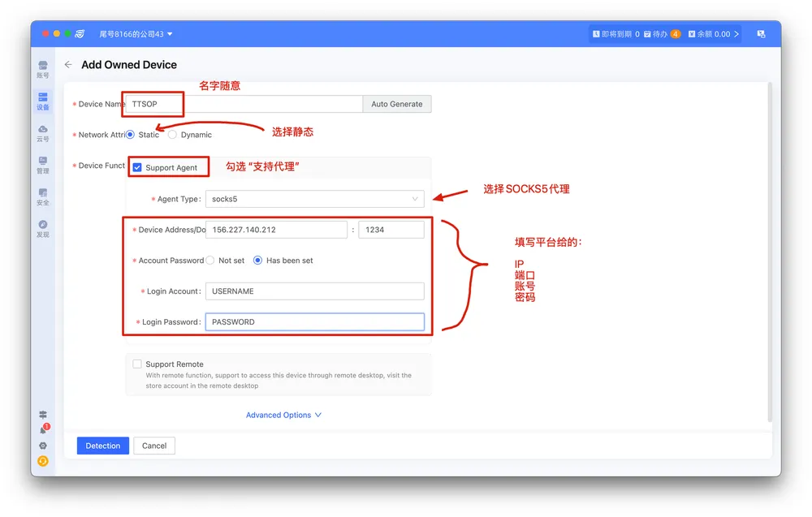
Task: Go to the 安全 security section
Action: pyautogui.click(x=43, y=196)
